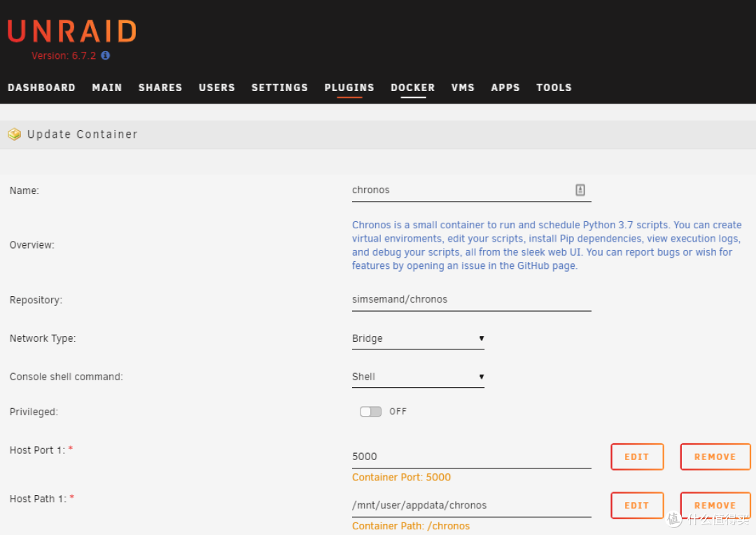Open the Users tab
756x535 pixels.
click(x=217, y=88)
